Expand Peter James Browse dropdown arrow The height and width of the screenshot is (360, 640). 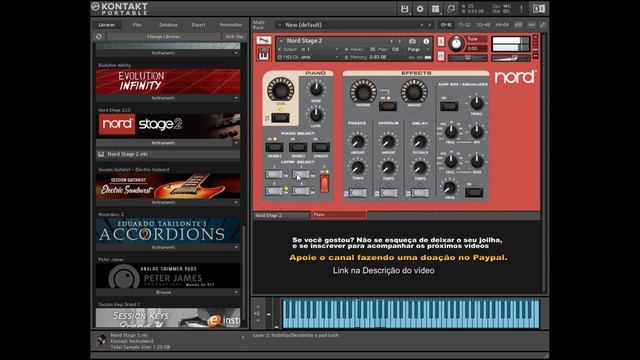point(236,292)
